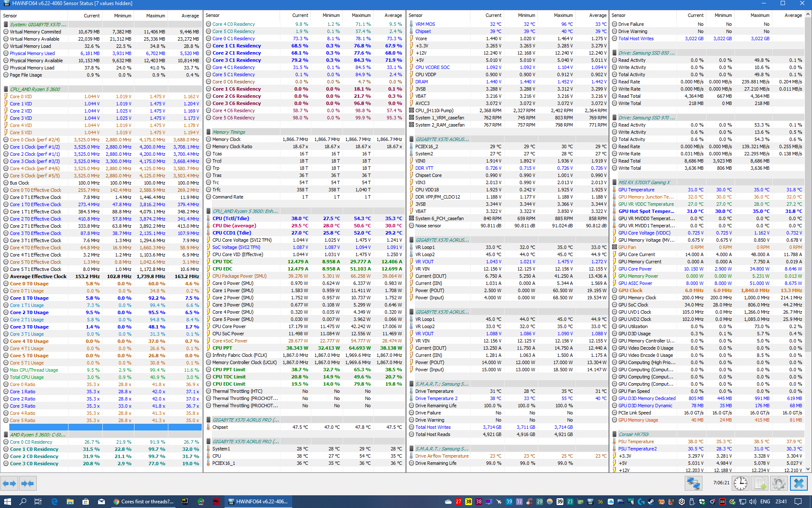Click the lightning icon beside CPU PPT
The height and width of the screenshot is (508, 812).
pyautogui.click(x=208, y=348)
